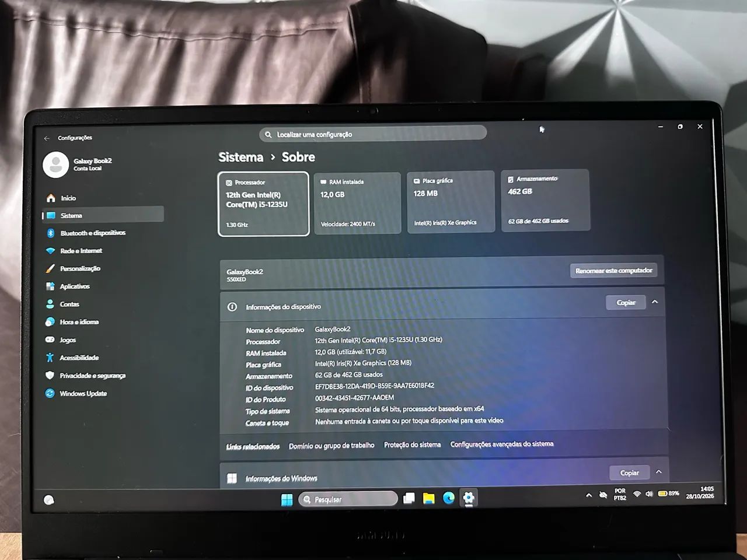The width and height of the screenshot is (747, 560).
Task: Click the Privacidade e segurança shield icon
Action: tap(50, 376)
